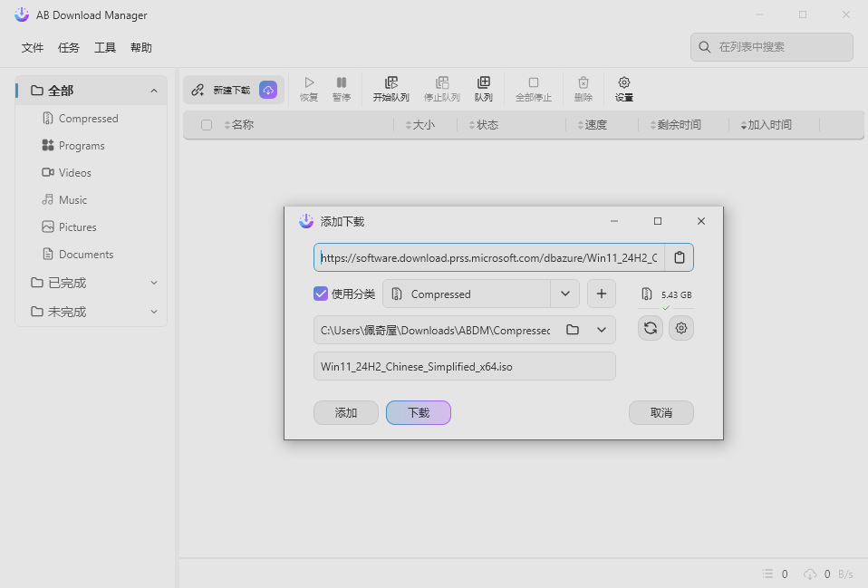The image size is (868, 588).
Task: Click the refresh link info icon
Action: [x=651, y=328]
